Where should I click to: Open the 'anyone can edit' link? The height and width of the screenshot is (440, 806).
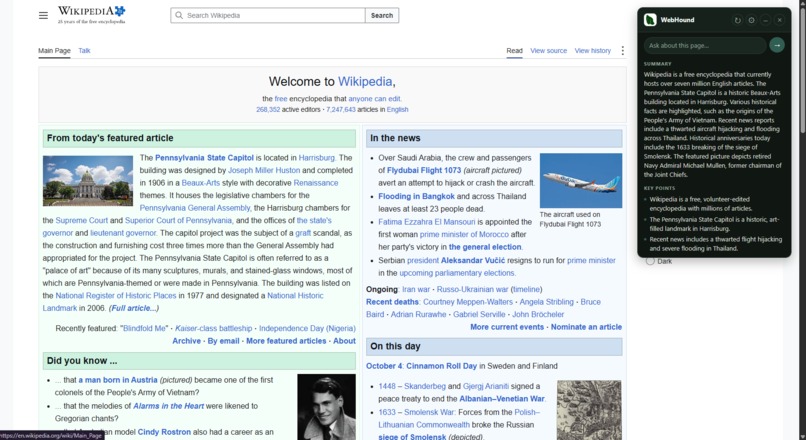(x=374, y=99)
